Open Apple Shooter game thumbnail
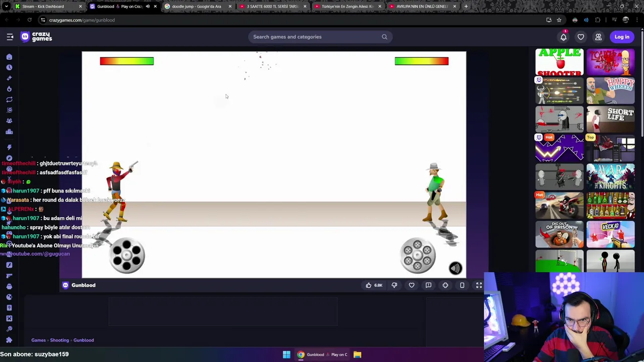The image size is (644, 362). click(x=559, y=62)
